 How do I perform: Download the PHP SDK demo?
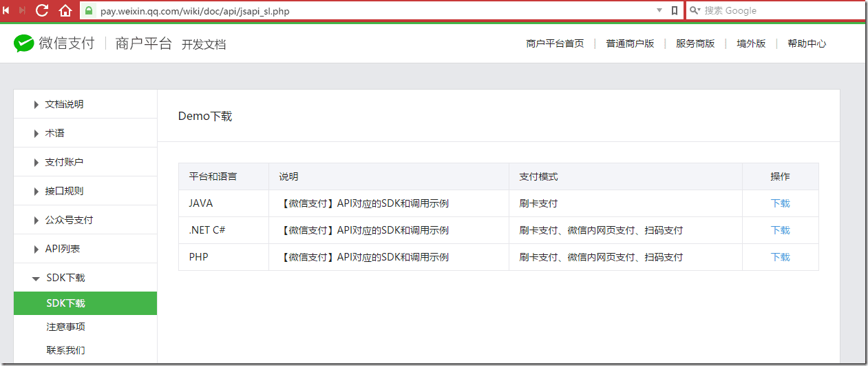pyautogui.click(x=780, y=257)
